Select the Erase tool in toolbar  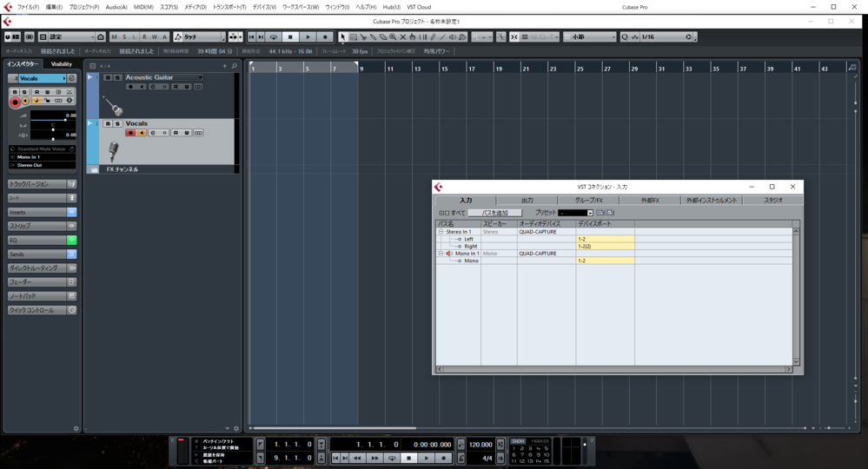pyautogui.click(x=382, y=37)
